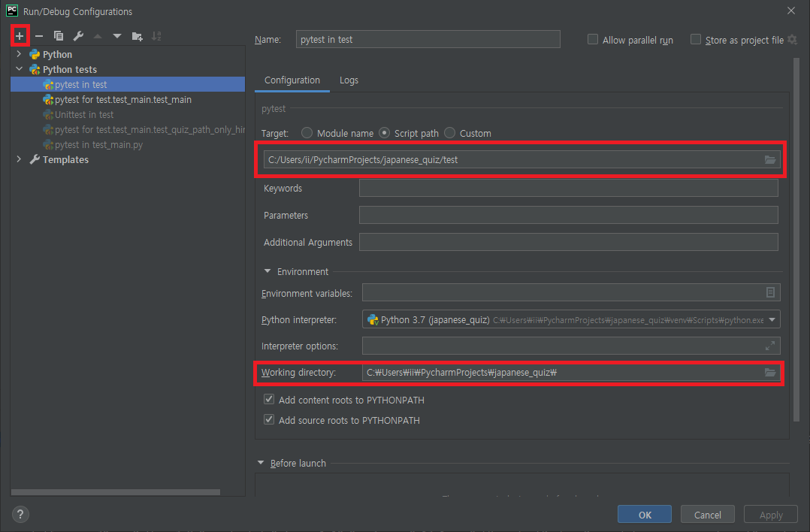Open the Python interpreter dropdown

772,319
